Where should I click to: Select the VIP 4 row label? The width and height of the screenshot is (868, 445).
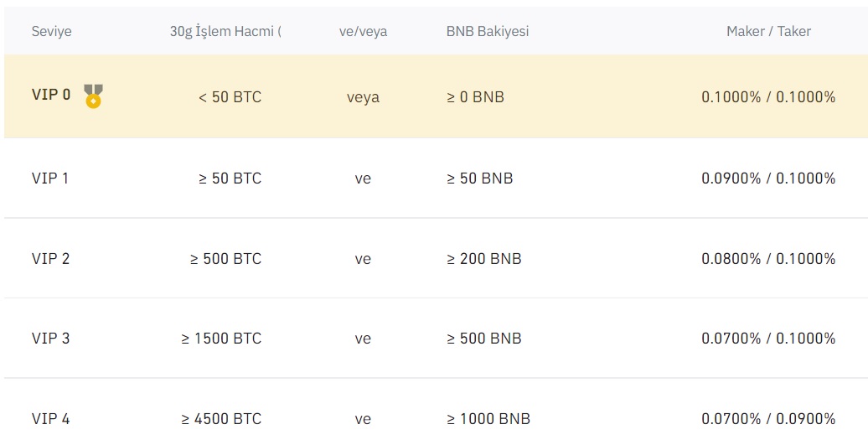click(x=50, y=418)
